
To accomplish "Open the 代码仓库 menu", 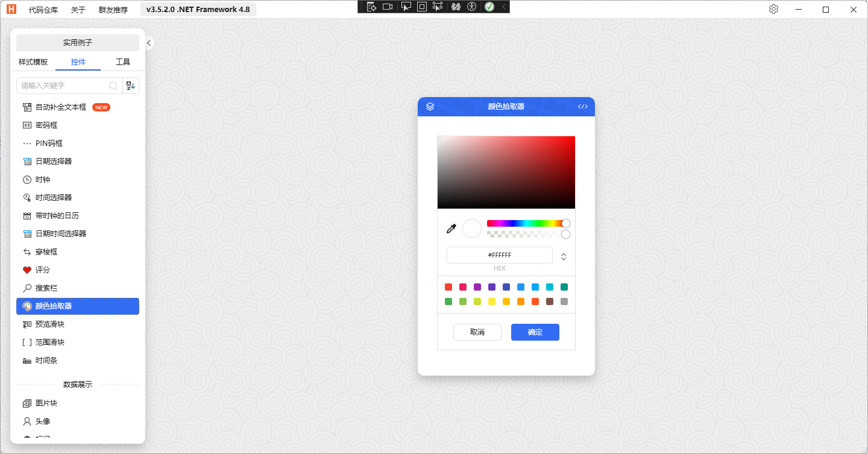I will 43,10.
